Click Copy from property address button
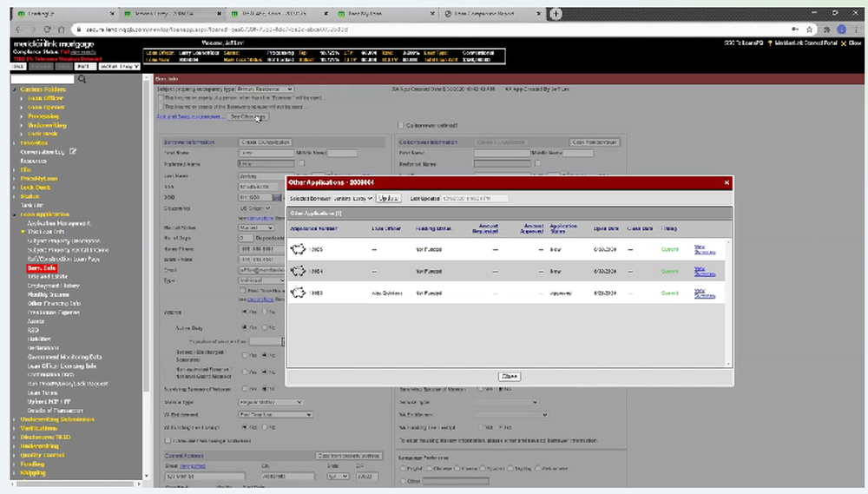The width and height of the screenshot is (868, 494). click(x=349, y=456)
